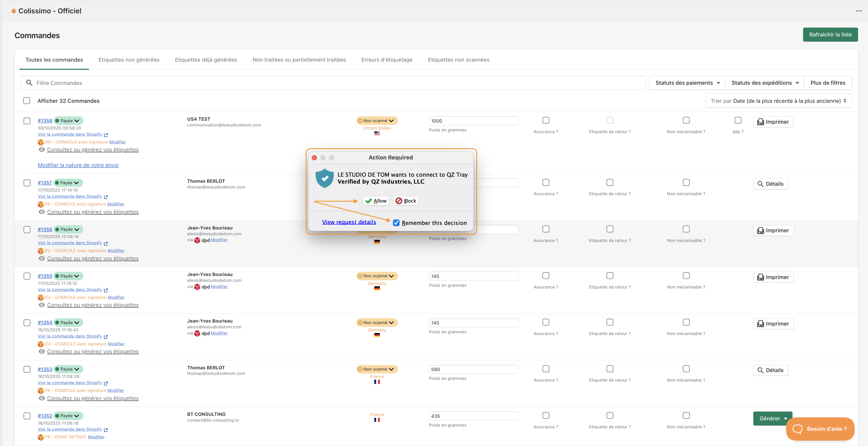Click the eye icon under order #1358

click(42, 150)
